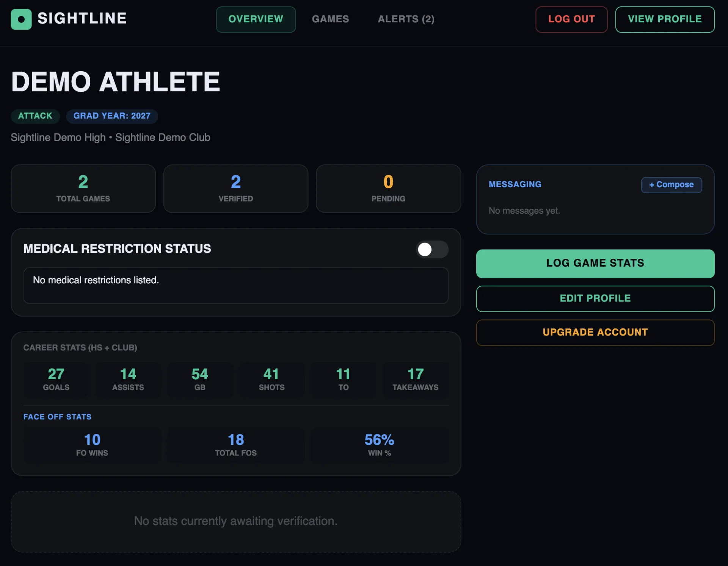Click 'No stats currently awaiting verification.' box

coord(236,522)
